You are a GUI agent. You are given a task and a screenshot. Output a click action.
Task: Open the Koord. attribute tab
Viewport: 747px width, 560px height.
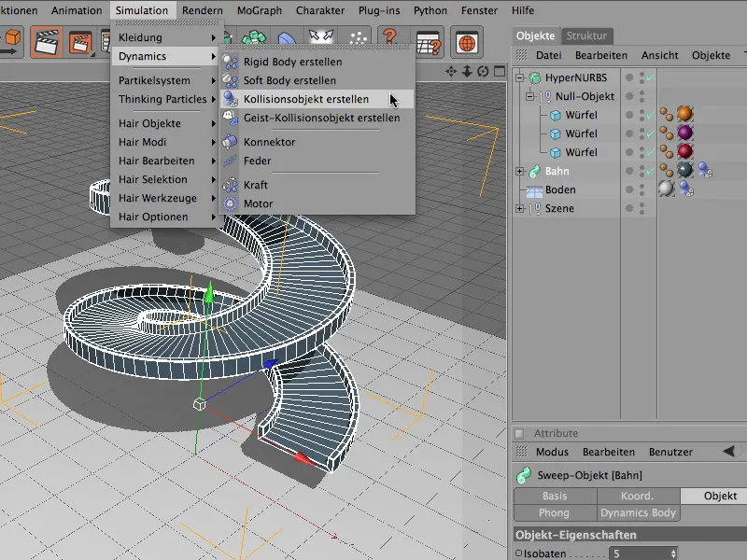pos(638,496)
